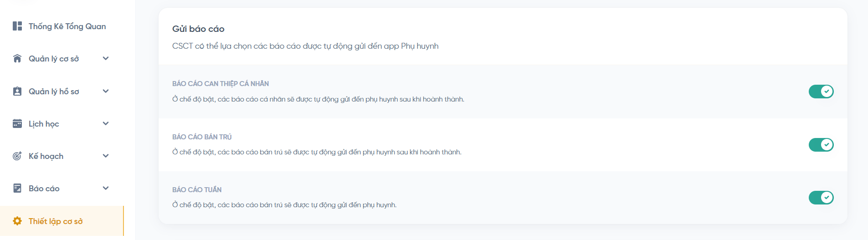This screenshot has width=868, height=240.
Task: Expand the Báo cáo sidebar chevron
Action: [x=106, y=188]
